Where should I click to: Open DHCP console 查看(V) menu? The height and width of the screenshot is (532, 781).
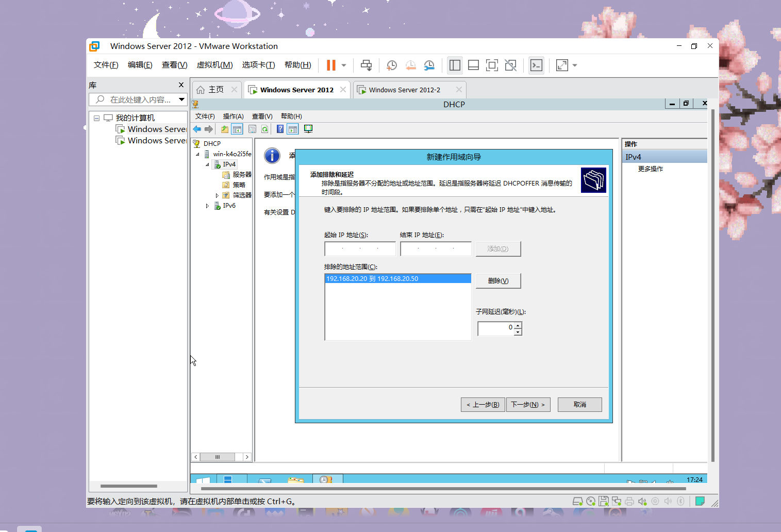pos(262,117)
